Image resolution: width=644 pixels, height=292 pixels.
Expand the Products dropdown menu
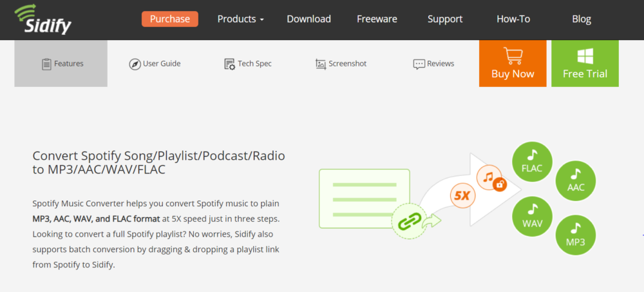[x=241, y=19]
